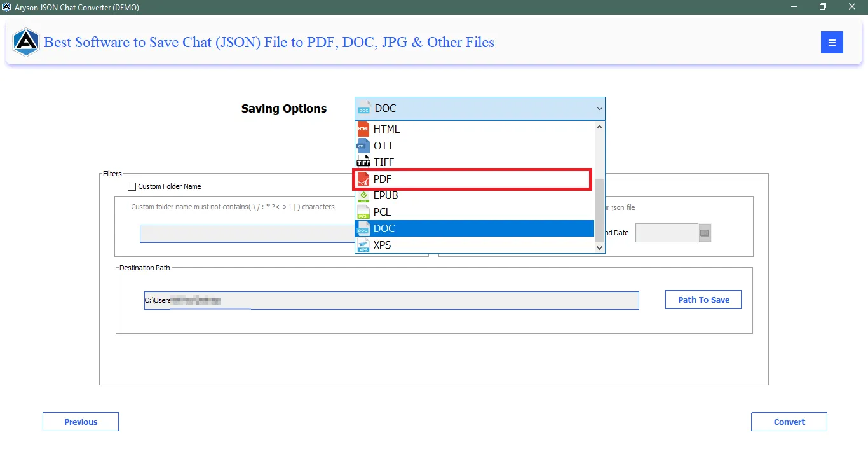Click the OTT format icon

(x=363, y=146)
